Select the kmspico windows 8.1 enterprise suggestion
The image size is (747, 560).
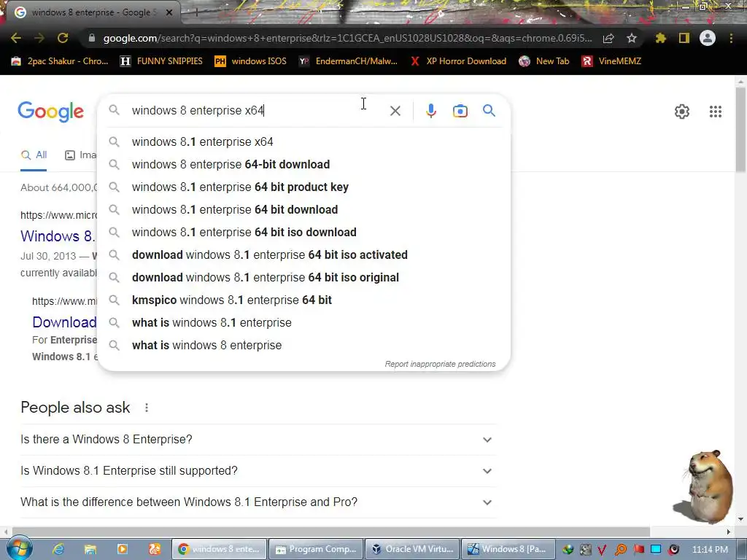[303, 300]
